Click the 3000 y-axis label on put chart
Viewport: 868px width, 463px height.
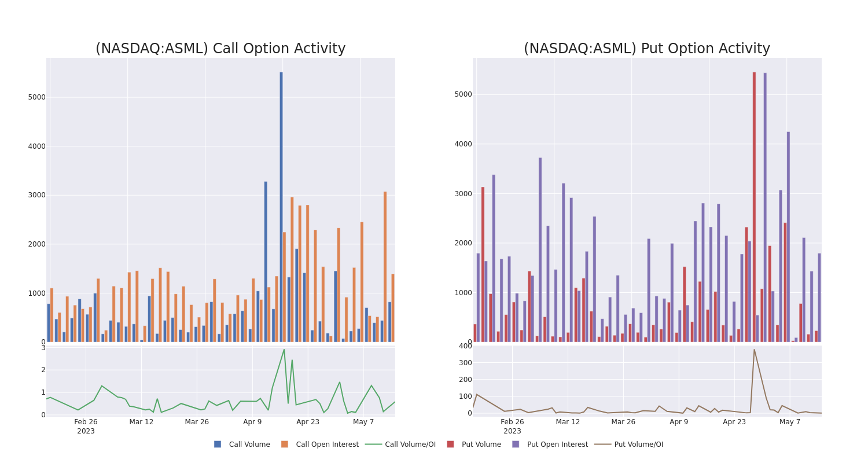point(463,193)
